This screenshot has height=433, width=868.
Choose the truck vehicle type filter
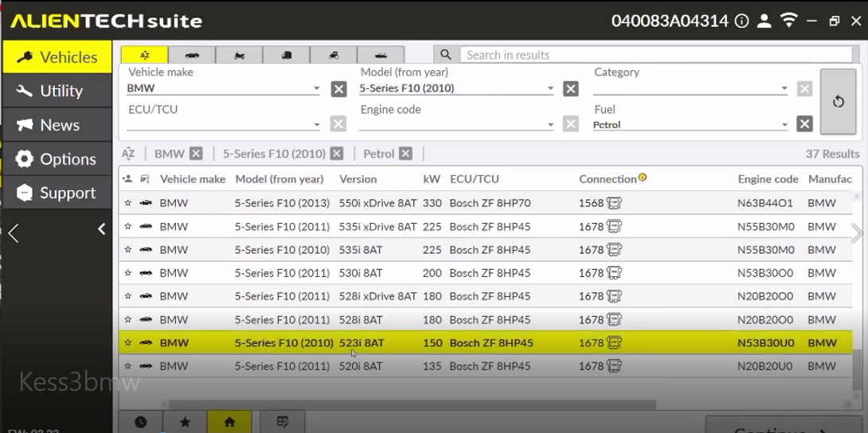point(286,55)
